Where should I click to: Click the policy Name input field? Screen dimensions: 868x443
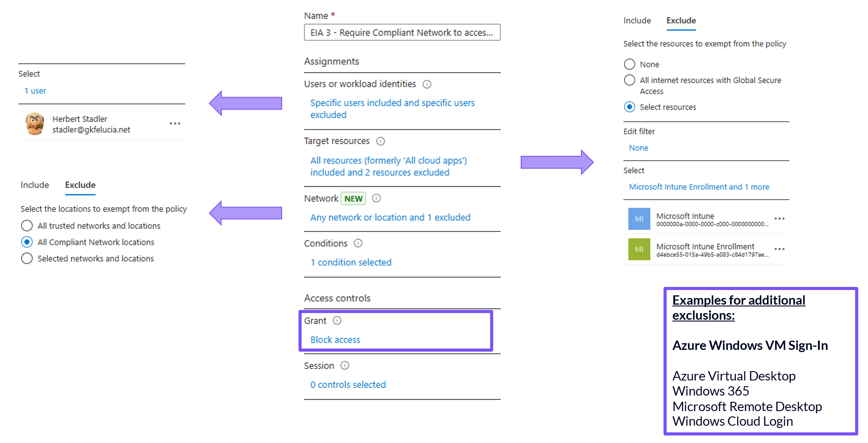pos(401,32)
